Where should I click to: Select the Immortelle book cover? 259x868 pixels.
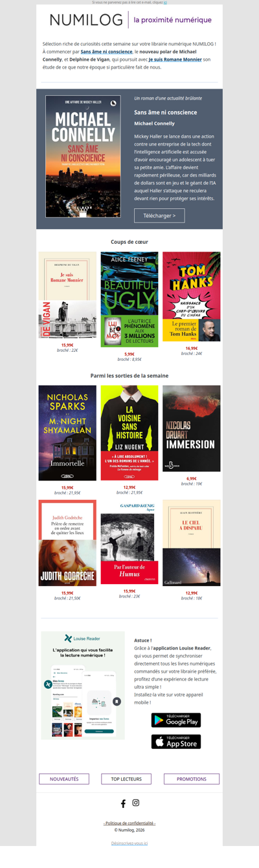click(x=67, y=433)
